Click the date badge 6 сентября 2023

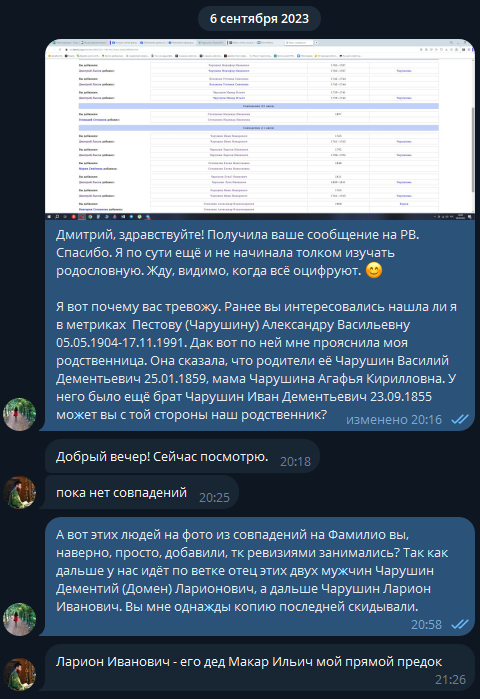pyautogui.click(x=259, y=19)
